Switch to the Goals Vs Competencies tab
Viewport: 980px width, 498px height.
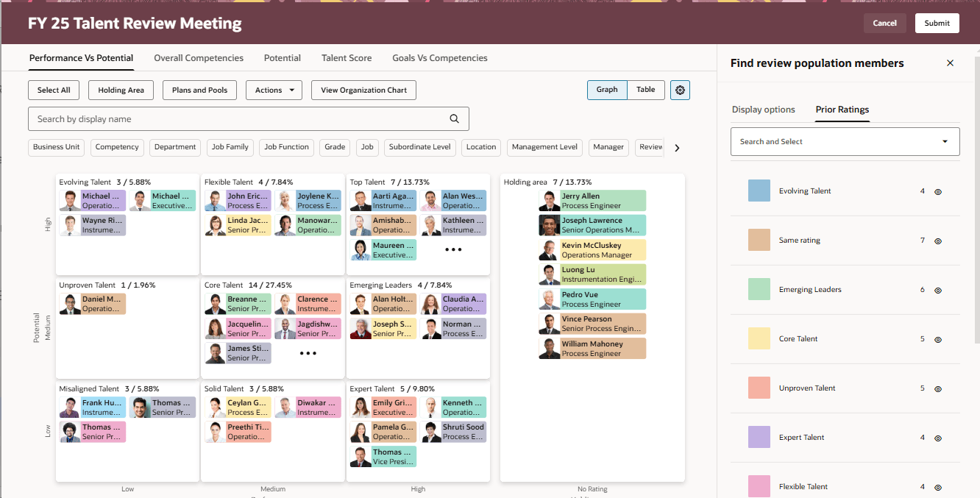[440, 57]
